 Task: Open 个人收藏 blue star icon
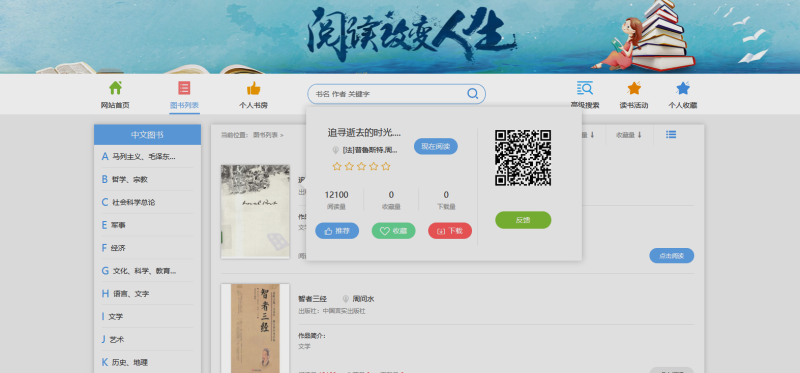pos(683,88)
